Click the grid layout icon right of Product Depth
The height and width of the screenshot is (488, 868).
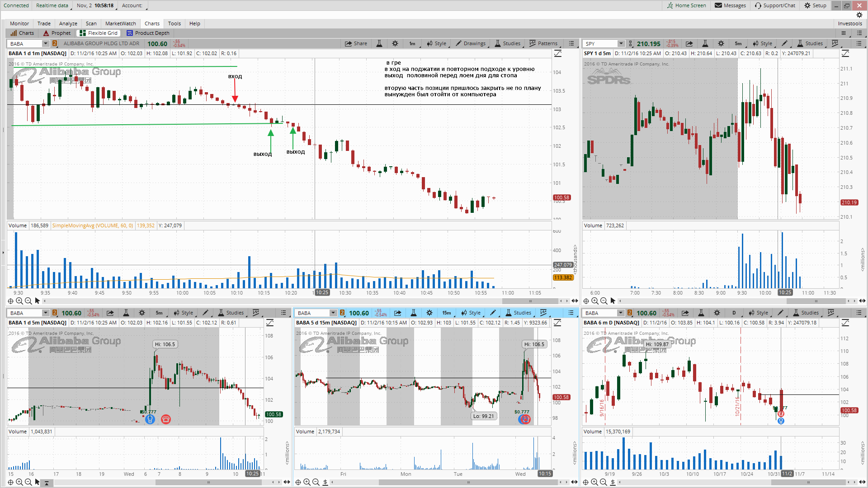[x=843, y=33]
